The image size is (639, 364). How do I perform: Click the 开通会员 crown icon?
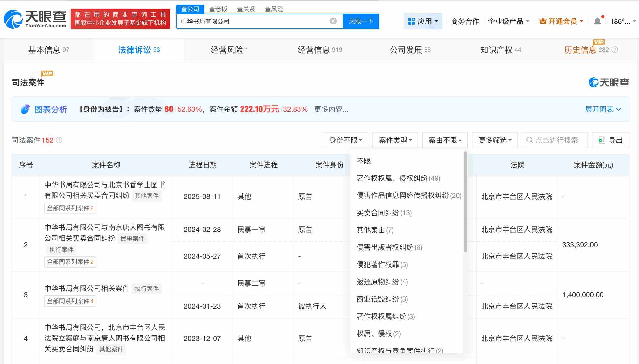543,21
